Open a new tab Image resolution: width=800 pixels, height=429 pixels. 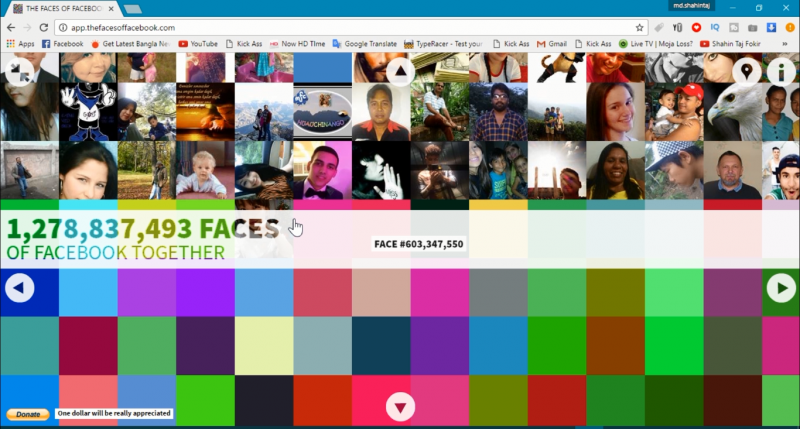click(x=133, y=9)
